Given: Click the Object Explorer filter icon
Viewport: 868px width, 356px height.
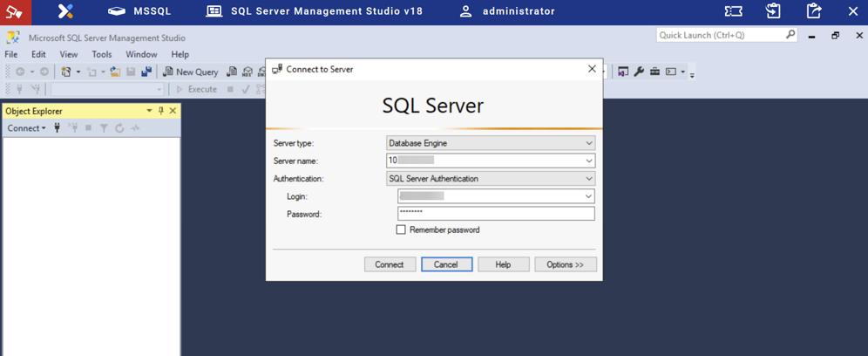Looking at the screenshot, I should [x=104, y=128].
